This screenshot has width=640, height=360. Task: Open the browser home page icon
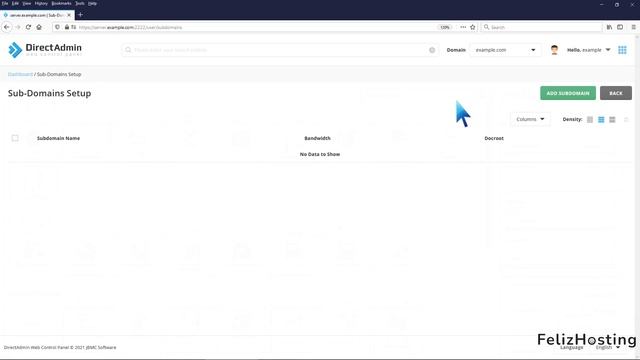click(x=39, y=27)
